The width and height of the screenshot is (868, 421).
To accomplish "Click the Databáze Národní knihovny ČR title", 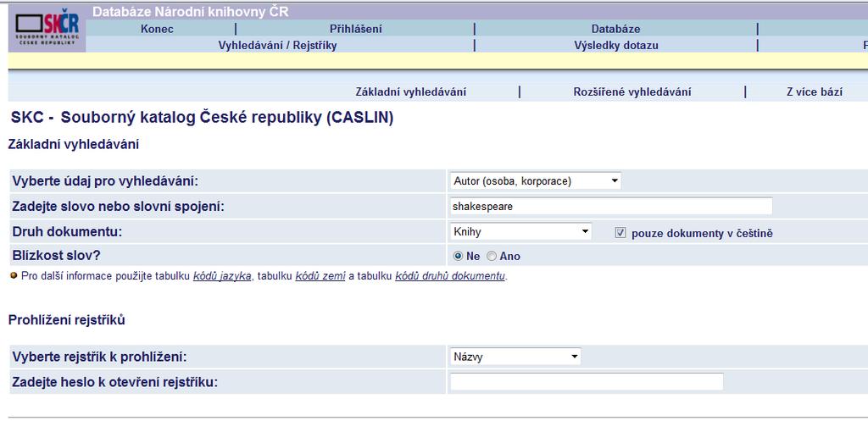I will [x=191, y=12].
